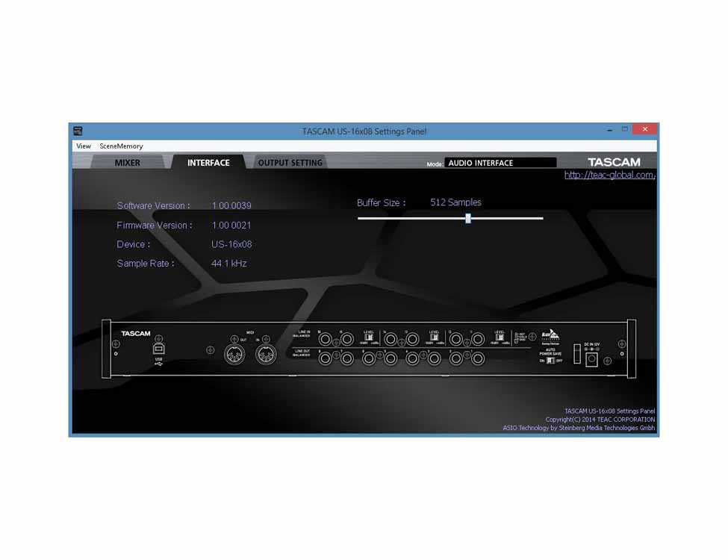
Task: Click the DC IN 12V power jack icon
Action: pyautogui.click(x=591, y=358)
